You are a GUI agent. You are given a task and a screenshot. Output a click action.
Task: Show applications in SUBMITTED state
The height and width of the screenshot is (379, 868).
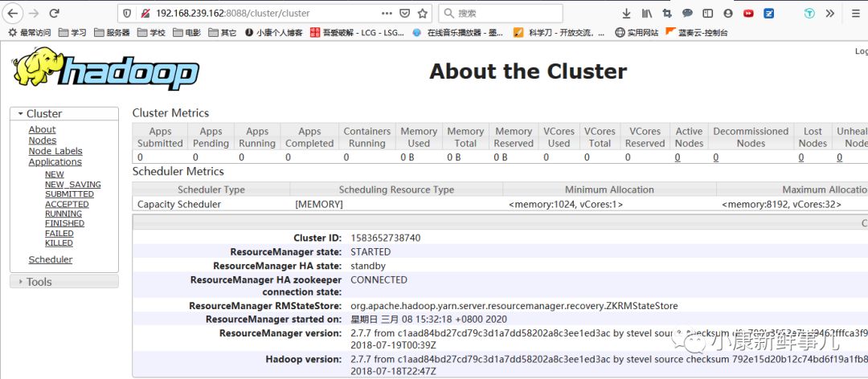(69, 194)
